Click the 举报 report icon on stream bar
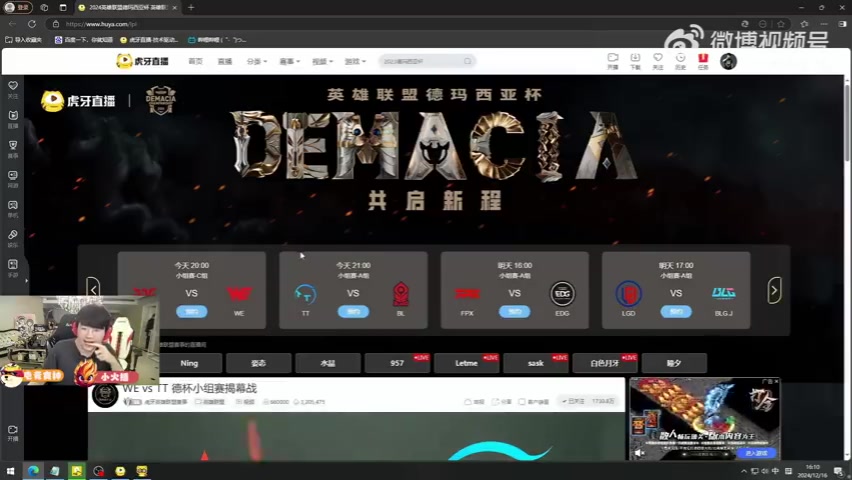The height and width of the screenshot is (480, 852). pyautogui.click(x=474, y=402)
